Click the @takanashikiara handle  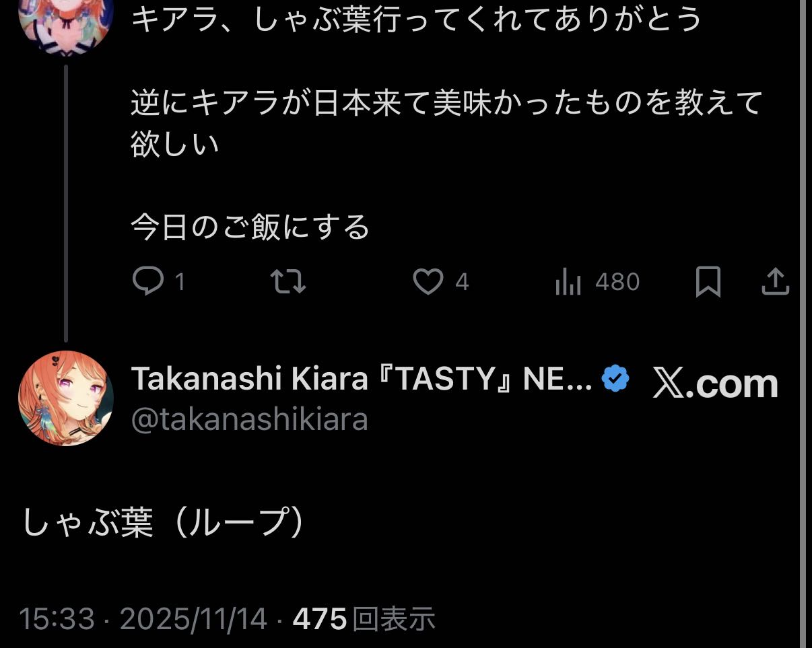pos(250,420)
